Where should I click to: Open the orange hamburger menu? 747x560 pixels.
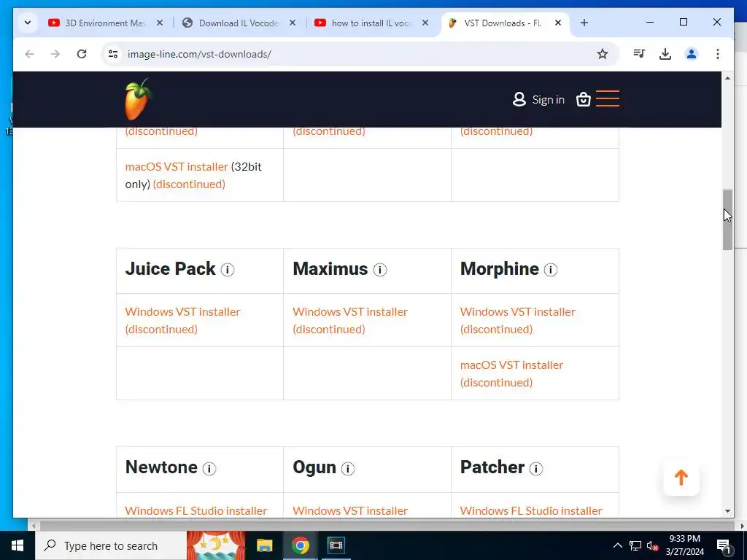[608, 98]
